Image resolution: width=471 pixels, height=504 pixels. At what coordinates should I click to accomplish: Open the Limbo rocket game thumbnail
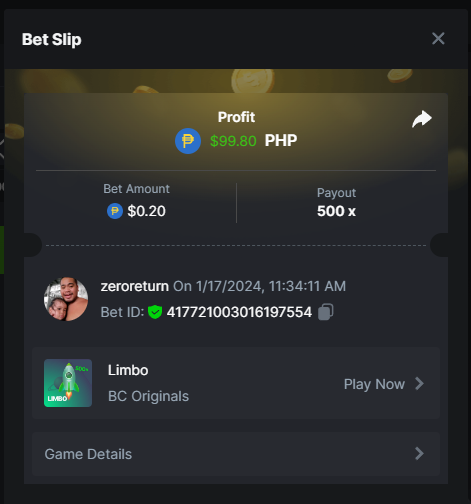(x=68, y=383)
